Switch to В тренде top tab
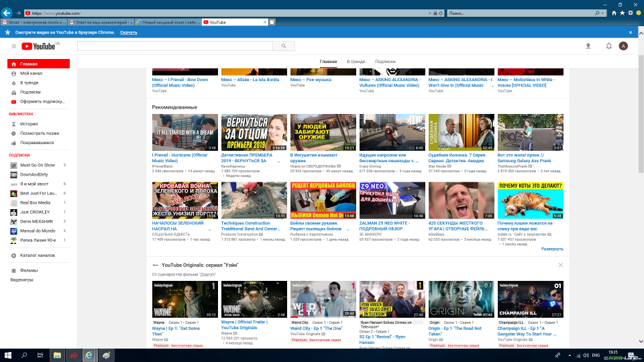This screenshot has width=644, height=362. tap(356, 62)
